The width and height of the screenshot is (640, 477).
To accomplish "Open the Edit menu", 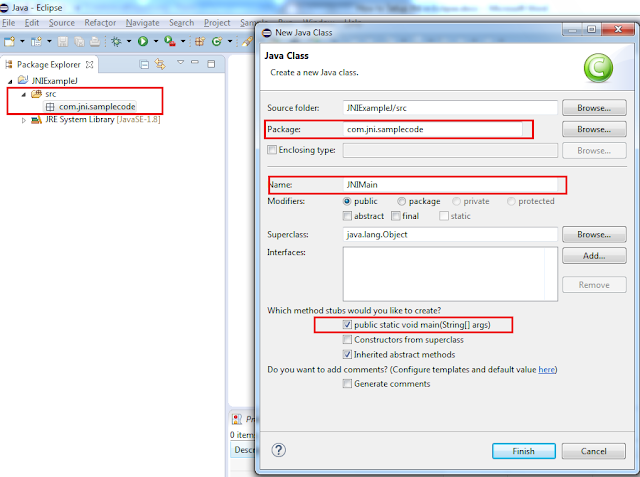I will tap(31, 23).
